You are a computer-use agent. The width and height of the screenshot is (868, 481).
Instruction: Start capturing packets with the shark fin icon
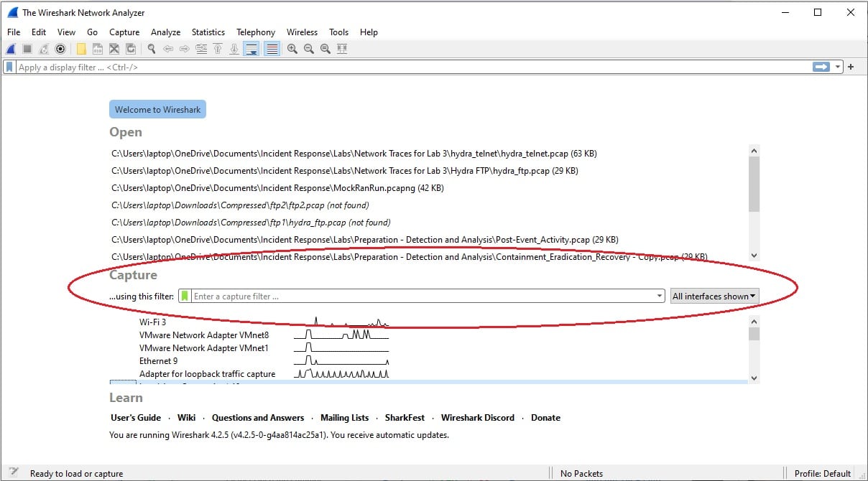click(11, 49)
